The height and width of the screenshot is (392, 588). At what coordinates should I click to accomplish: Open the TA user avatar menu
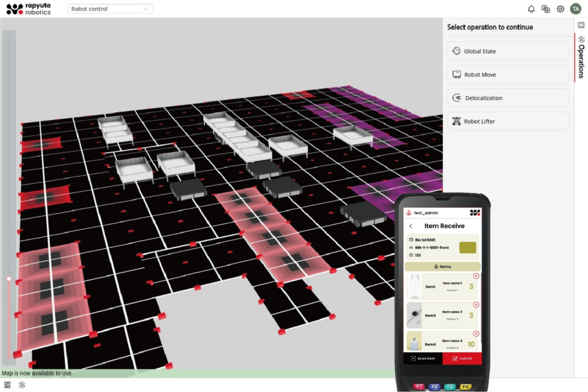tap(575, 9)
